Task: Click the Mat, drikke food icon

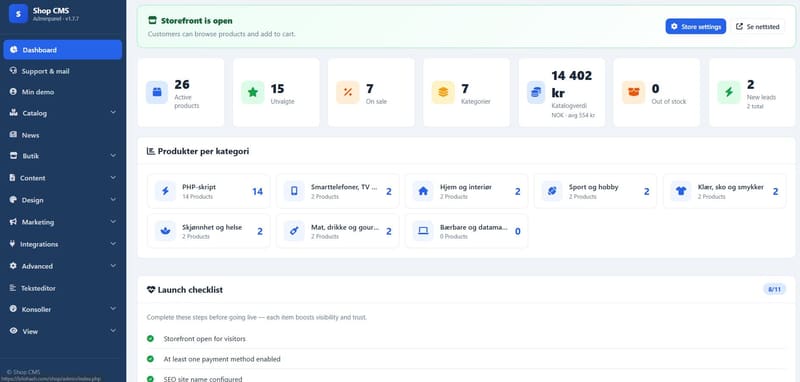Action: point(294,231)
